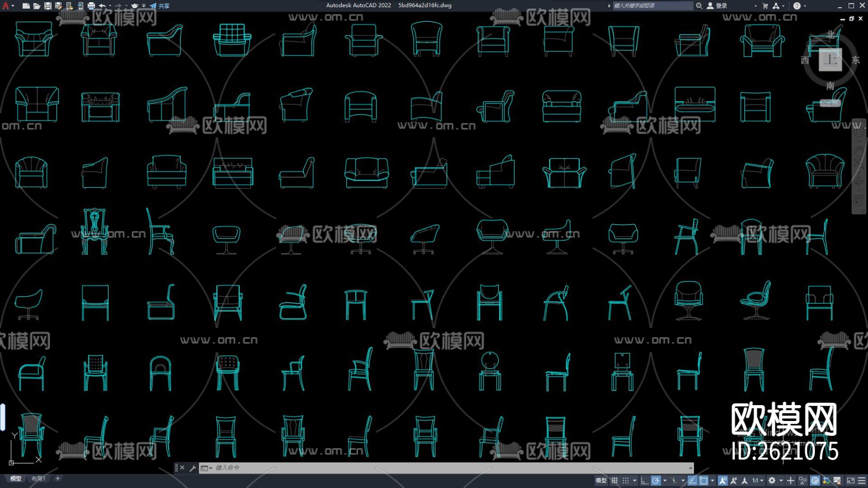Image resolution: width=868 pixels, height=488 pixels.
Task: Toggle clean screen icon in status bar
Action: [851, 480]
